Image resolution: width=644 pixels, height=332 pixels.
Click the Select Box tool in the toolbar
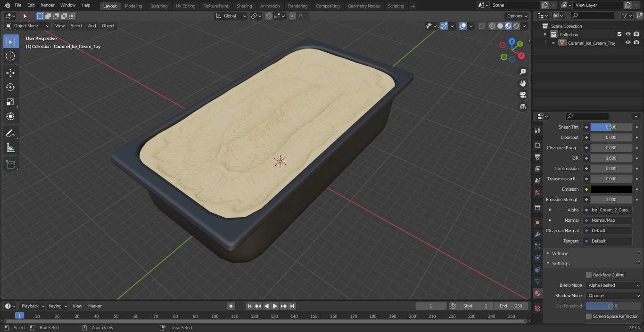10,41
